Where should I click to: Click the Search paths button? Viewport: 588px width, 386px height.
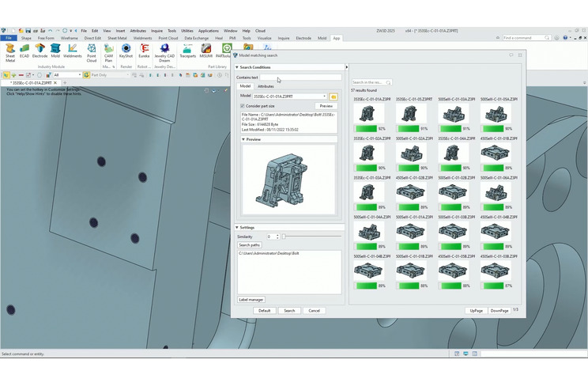249,245
